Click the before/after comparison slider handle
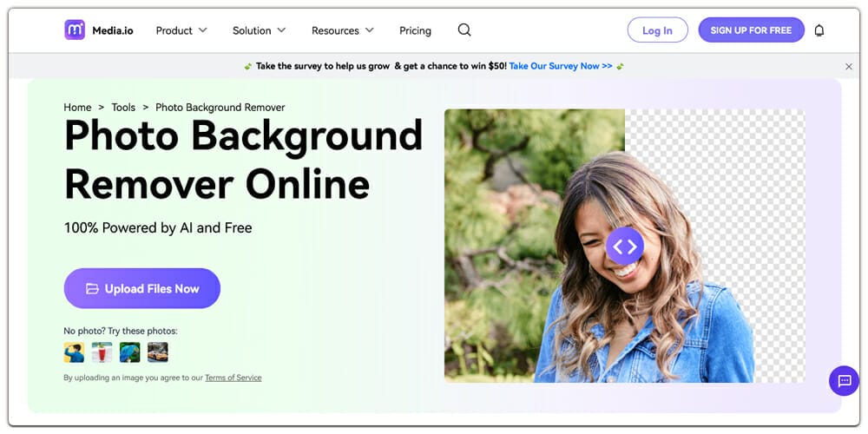The image size is (868, 434). (625, 247)
